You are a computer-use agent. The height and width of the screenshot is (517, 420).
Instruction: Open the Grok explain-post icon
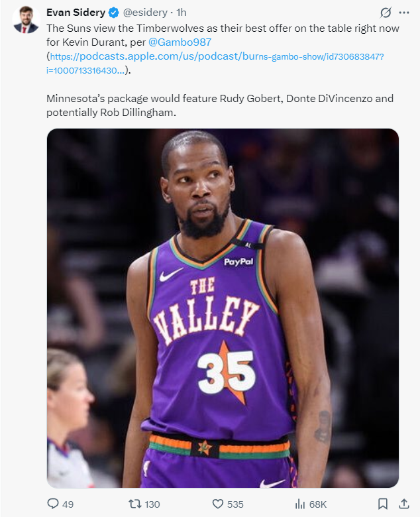point(385,13)
